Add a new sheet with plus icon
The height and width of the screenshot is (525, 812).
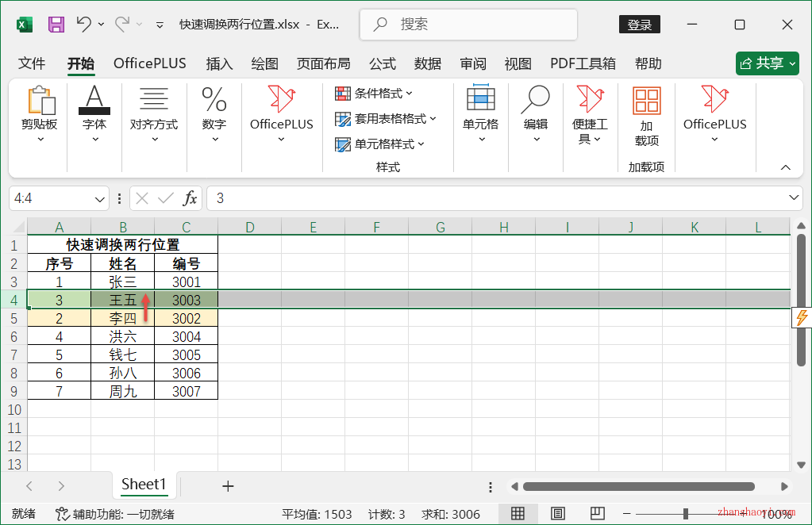pyautogui.click(x=228, y=486)
